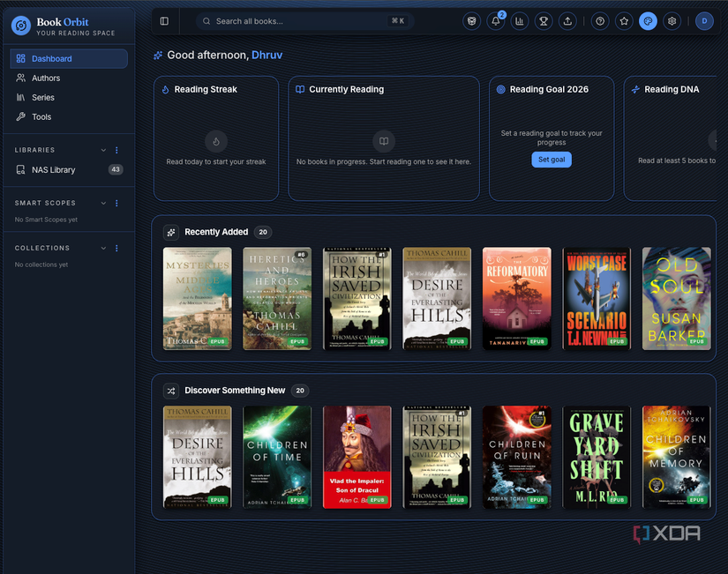The width and height of the screenshot is (728, 574).
Task: Click 'No collections yet' text
Action: (41, 265)
